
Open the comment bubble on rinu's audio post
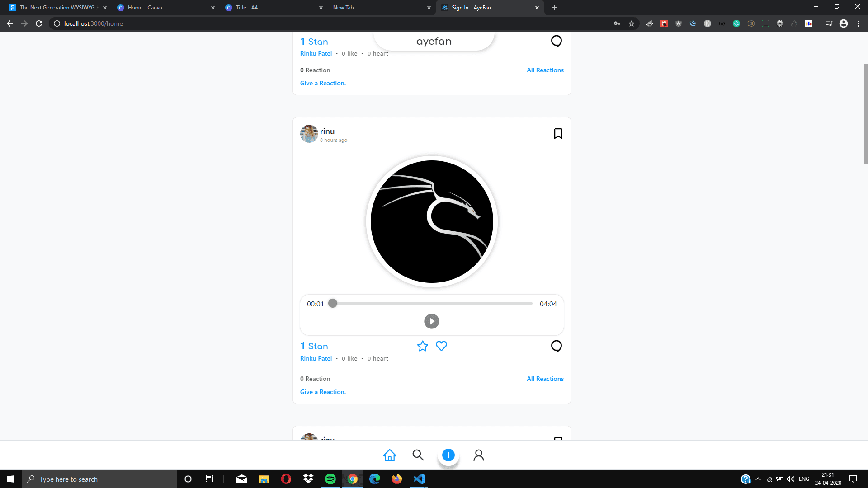click(557, 346)
